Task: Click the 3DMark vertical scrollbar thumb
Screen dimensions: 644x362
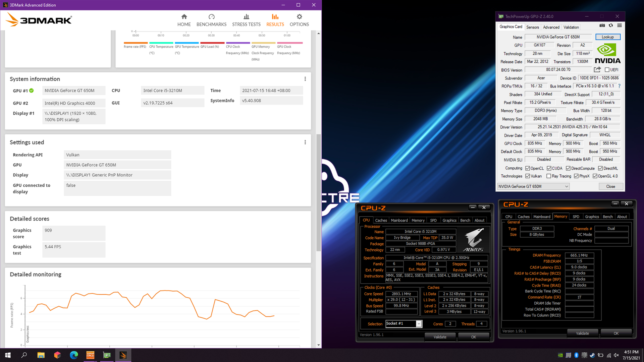Action: coord(318,193)
